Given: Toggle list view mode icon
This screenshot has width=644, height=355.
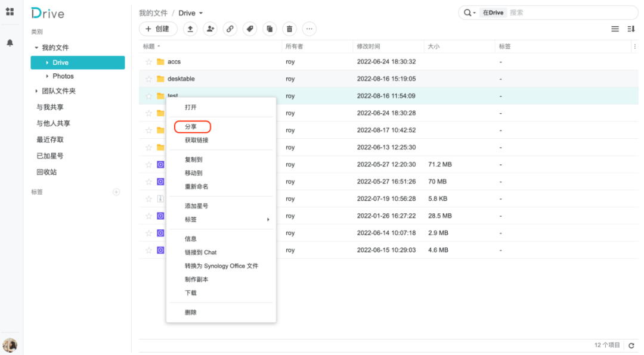Looking at the screenshot, I should pyautogui.click(x=615, y=29).
